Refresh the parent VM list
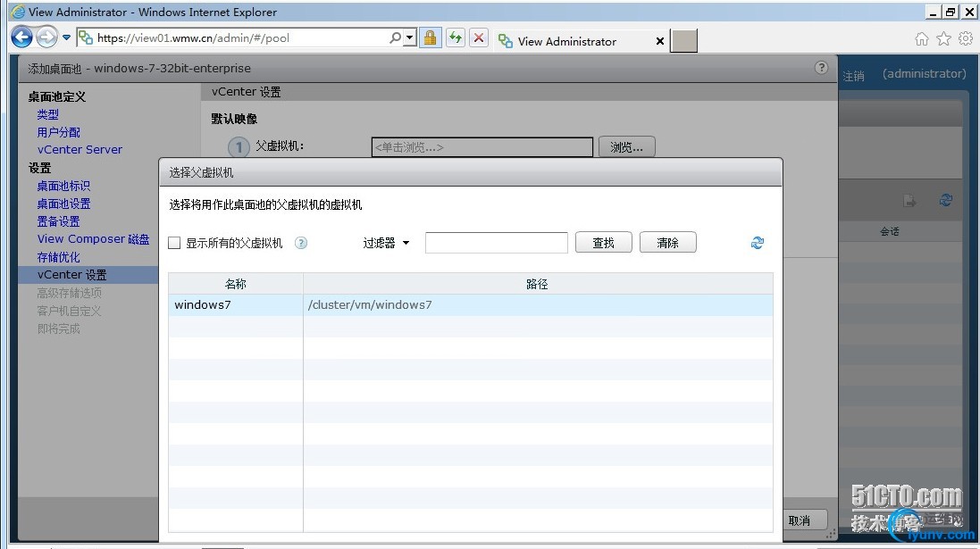The image size is (980, 549). tap(757, 242)
